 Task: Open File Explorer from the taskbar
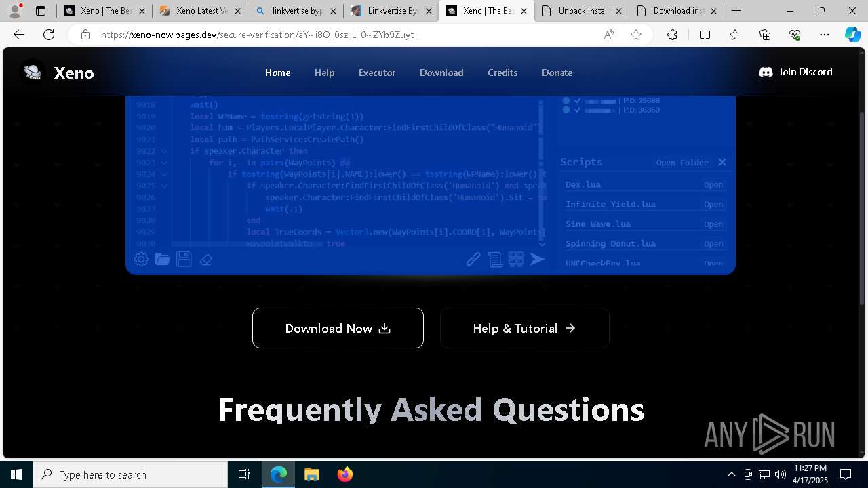[x=311, y=474]
